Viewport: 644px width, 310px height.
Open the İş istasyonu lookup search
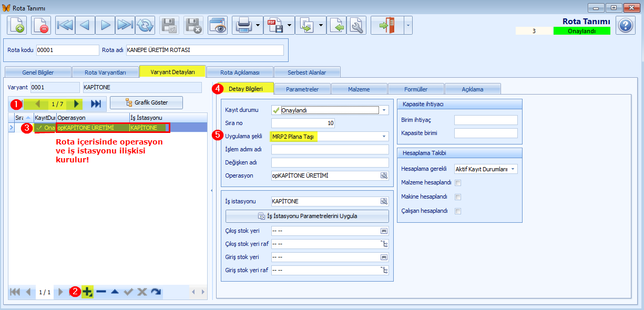tap(384, 201)
